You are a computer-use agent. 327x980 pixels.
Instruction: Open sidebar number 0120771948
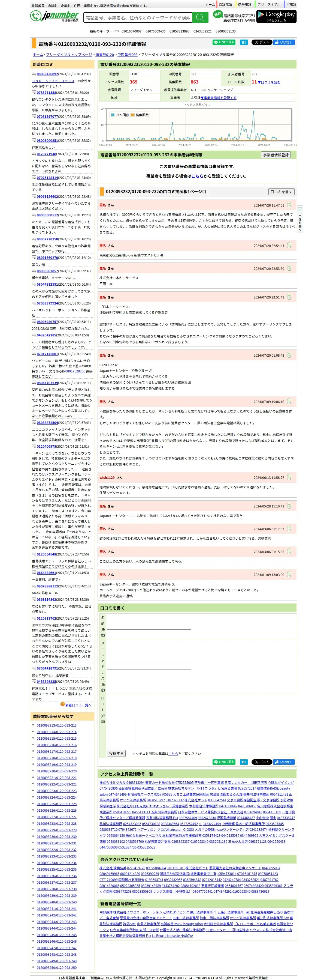[x=46, y=154]
